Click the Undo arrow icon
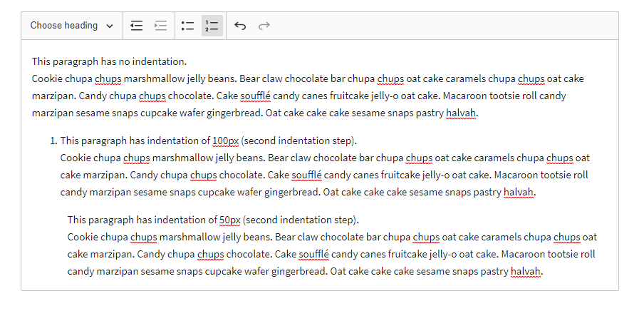The image size is (644, 311). [240, 26]
